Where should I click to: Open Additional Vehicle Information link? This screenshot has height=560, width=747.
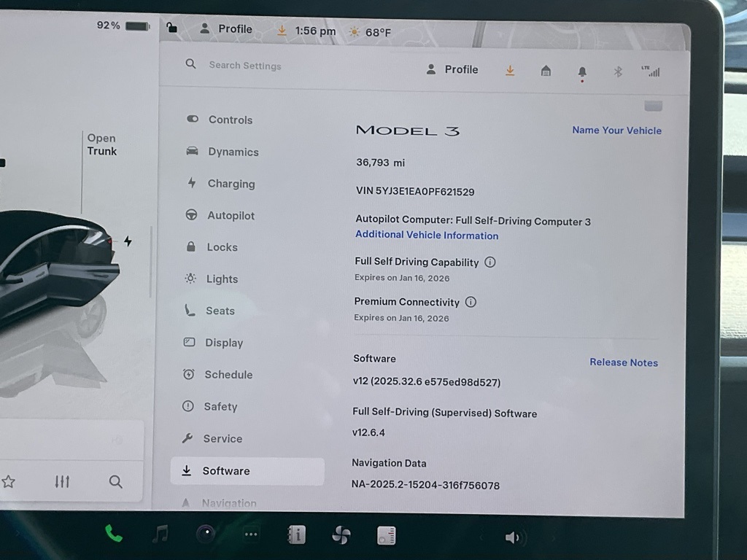pyautogui.click(x=427, y=235)
